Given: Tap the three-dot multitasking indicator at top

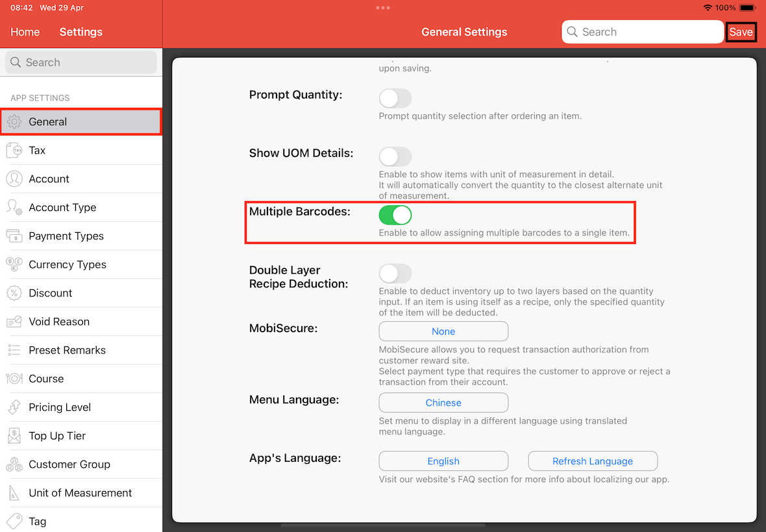Looking at the screenshot, I should click(x=383, y=8).
